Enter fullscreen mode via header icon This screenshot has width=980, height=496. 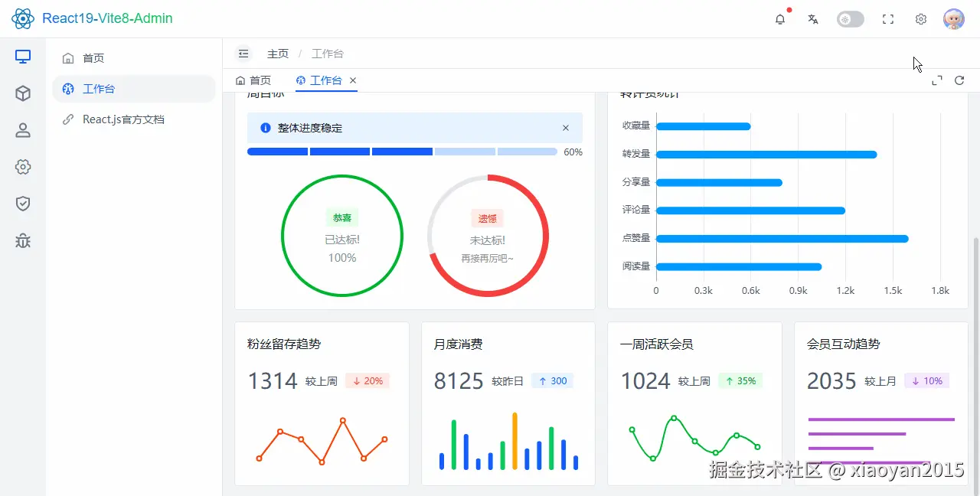click(x=888, y=19)
